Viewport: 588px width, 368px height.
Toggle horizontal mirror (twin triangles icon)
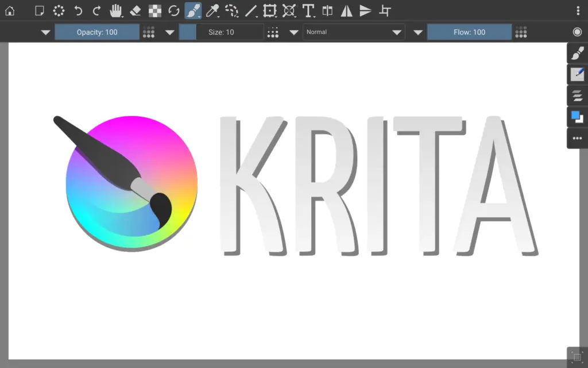346,10
